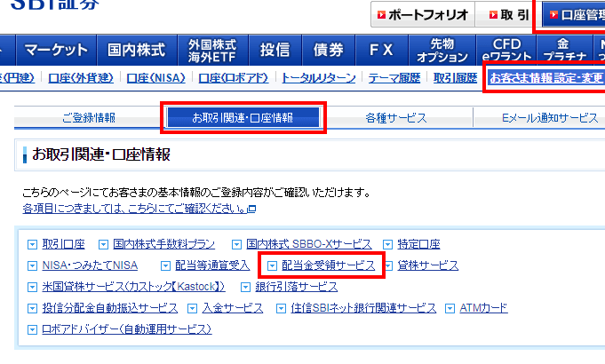Open the 債券 menu tab
This screenshot has height=364, width=605.
coord(328,50)
